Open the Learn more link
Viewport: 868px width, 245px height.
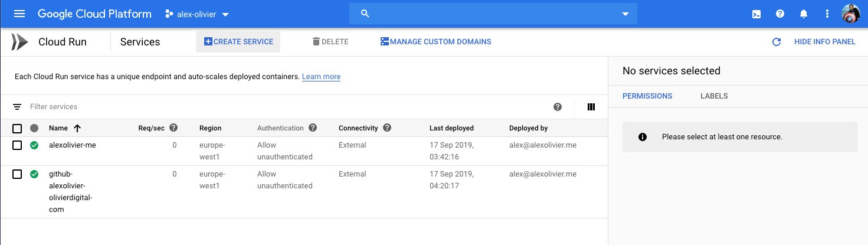(x=321, y=77)
